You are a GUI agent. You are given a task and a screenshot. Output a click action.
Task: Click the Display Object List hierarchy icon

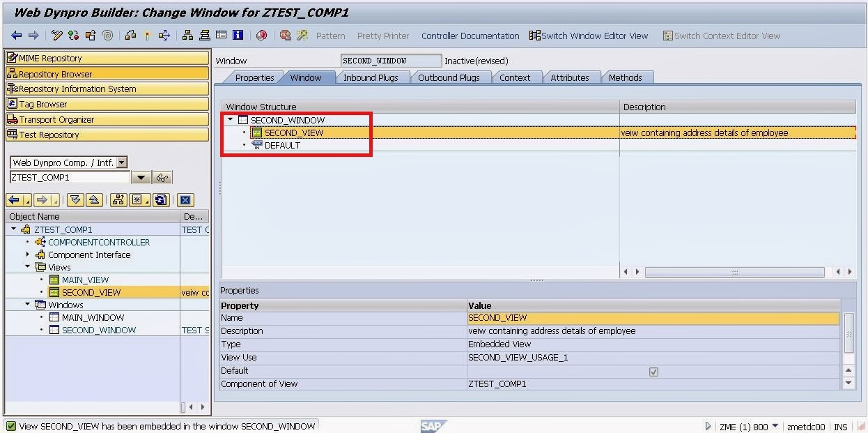[x=187, y=36]
